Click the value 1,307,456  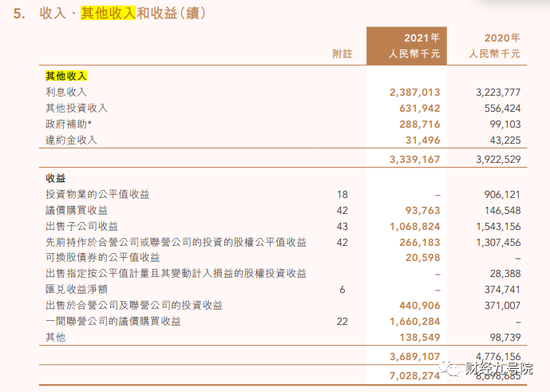coord(498,242)
